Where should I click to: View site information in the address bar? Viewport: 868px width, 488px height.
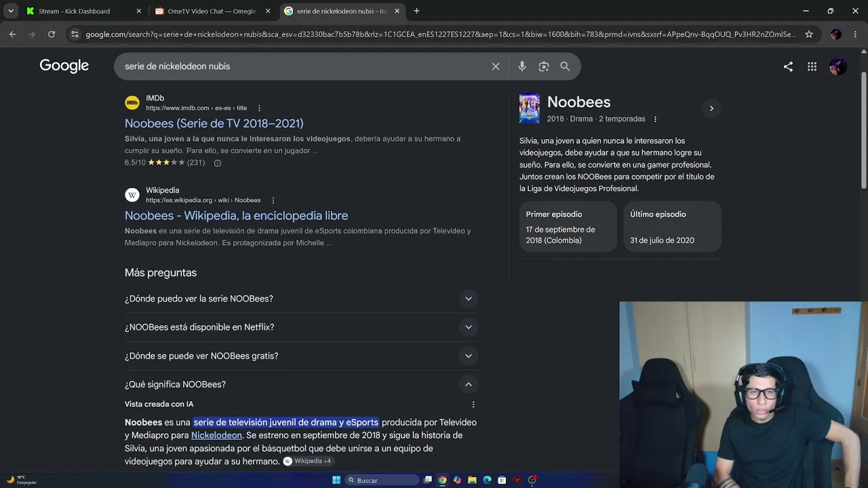point(75,34)
